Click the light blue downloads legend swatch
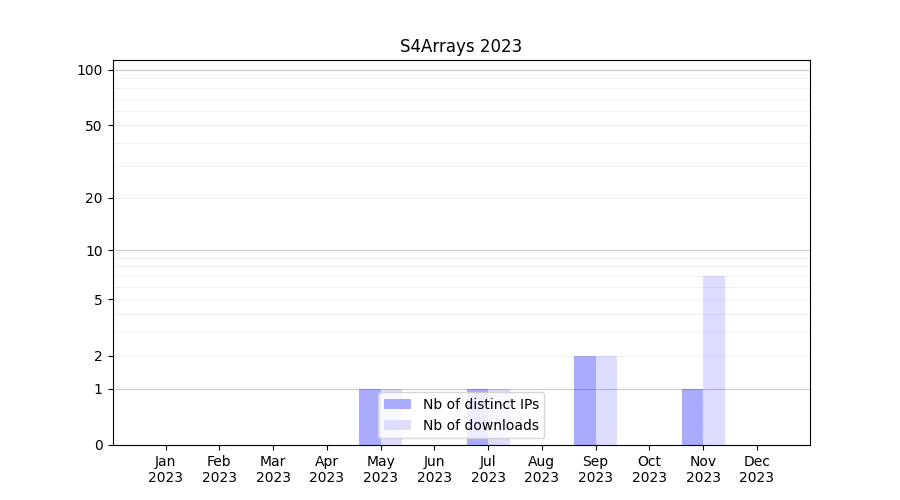Image resolution: width=900 pixels, height=500 pixels. coord(397,425)
